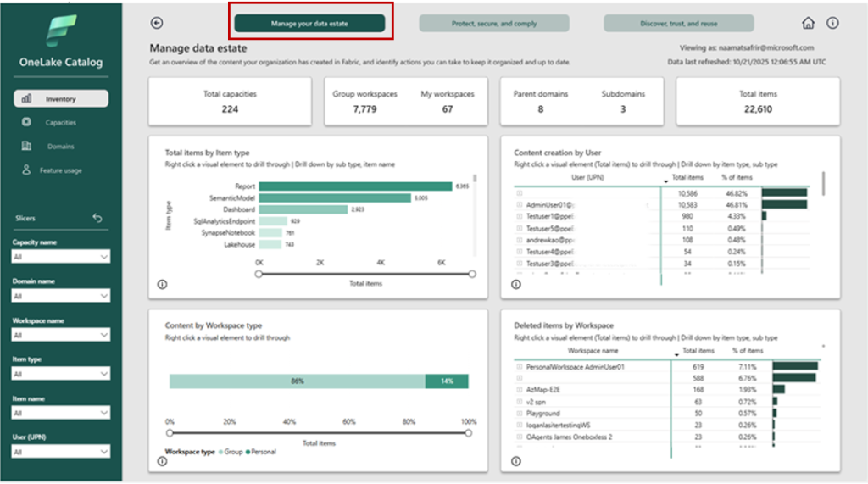The width and height of the screenshot is (868, 484).
Task: Click the Inventory navigation button
Action: tap(60, 99)
